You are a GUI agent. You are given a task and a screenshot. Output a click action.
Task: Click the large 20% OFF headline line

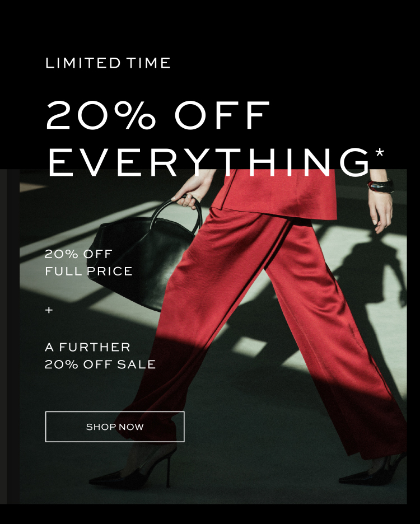(157, 115)
